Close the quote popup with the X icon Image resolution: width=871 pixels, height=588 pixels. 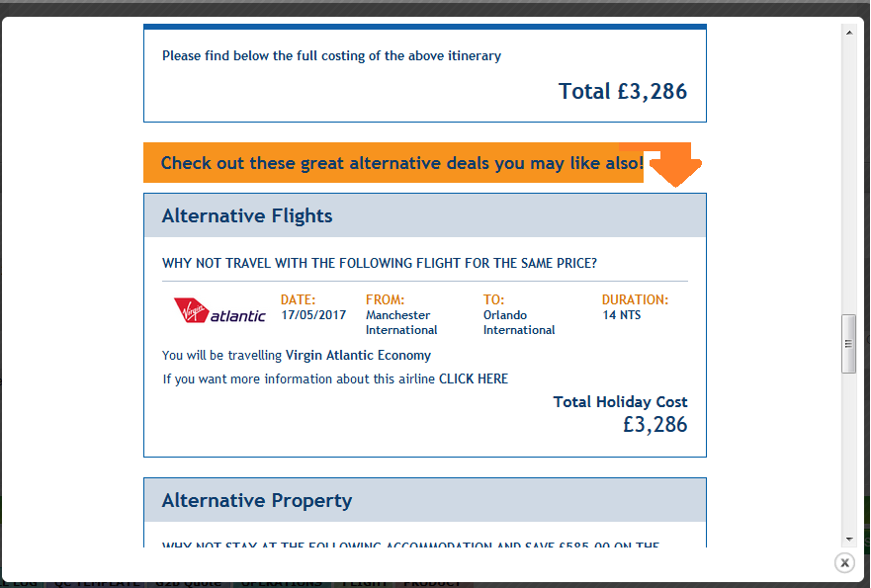click(844, 562)
